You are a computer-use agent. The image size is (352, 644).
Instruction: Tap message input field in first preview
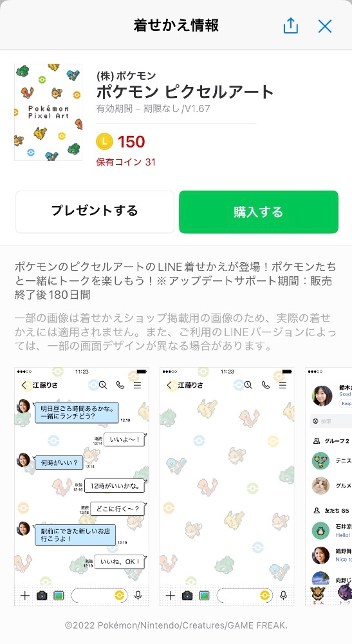pos(99,595)
